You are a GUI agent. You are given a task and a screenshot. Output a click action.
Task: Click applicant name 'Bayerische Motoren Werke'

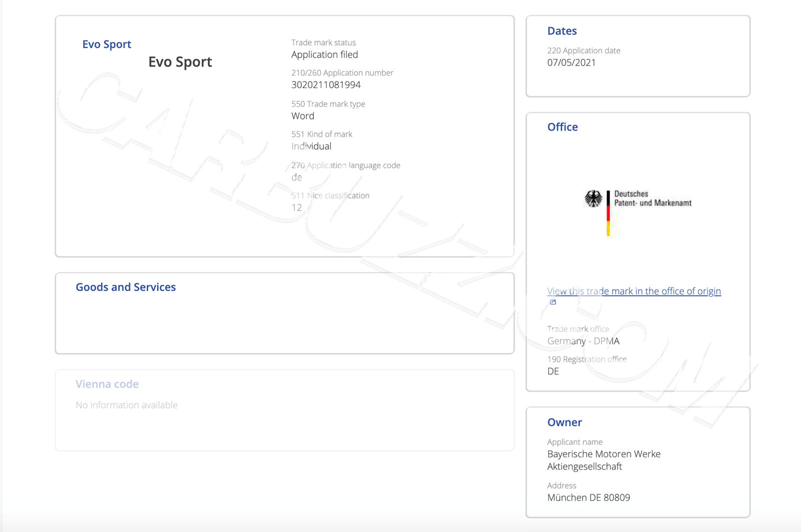[604, 454]
